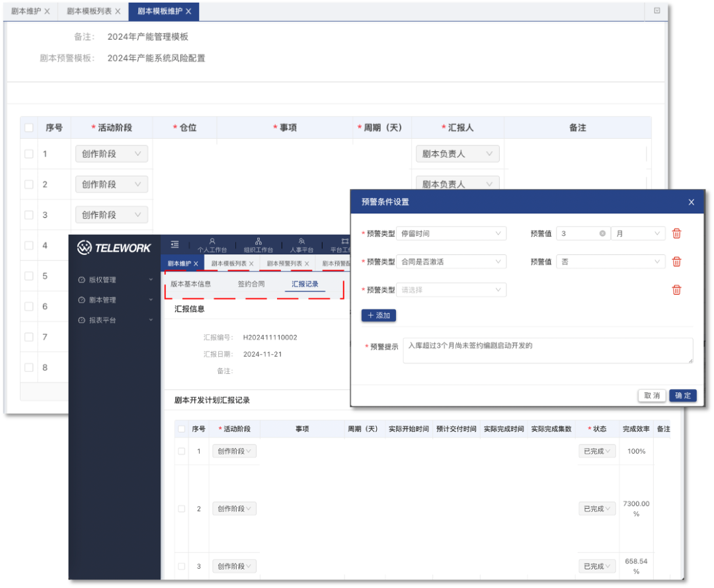
Task: Close the 剧本模板列表 tab in back window
Action: (x=118, y=11)
